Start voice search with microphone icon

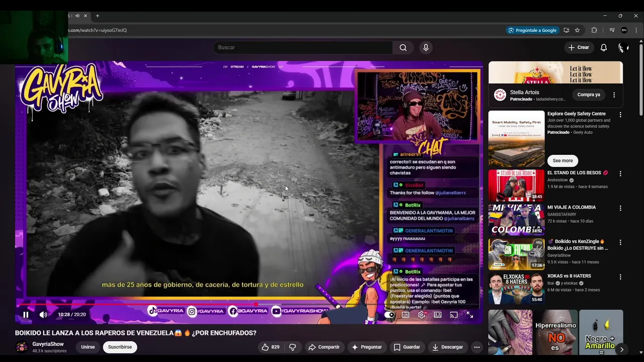(x=426, y=47)
